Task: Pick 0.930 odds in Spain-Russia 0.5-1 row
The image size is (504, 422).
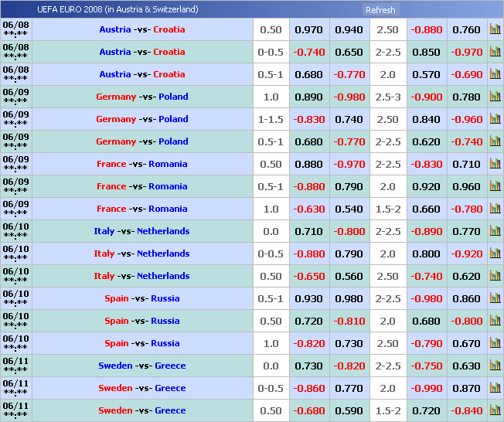Action: 308,299
